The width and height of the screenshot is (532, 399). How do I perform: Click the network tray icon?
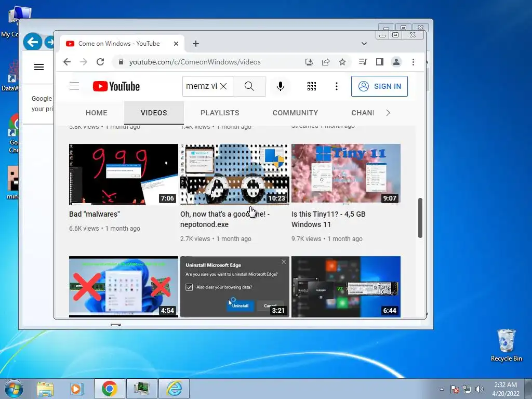[467, 389]
